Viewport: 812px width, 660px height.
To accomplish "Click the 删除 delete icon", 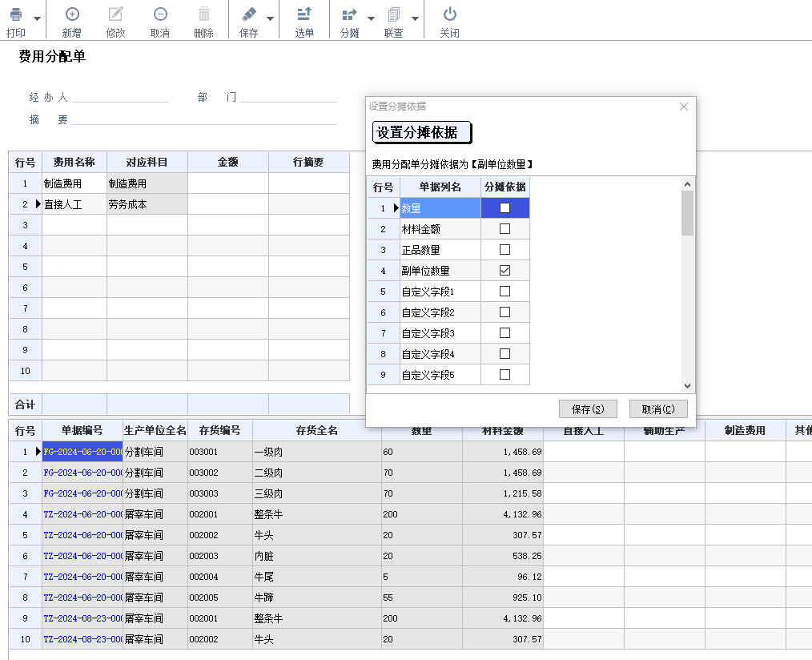I will (x=204, y=14).
